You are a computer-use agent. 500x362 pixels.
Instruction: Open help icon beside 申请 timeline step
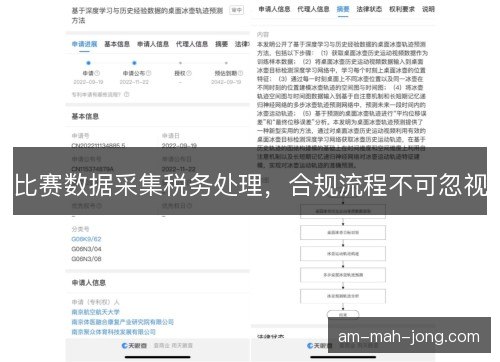[97, 73]
